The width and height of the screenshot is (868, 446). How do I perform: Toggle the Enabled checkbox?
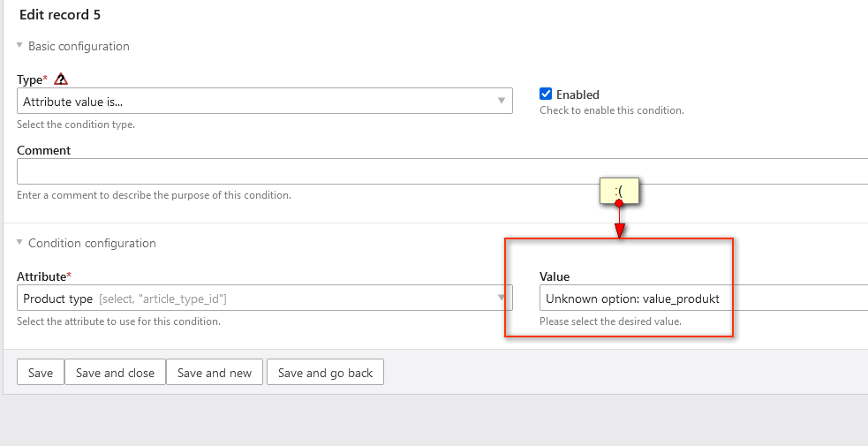click(x=547, y=94)
